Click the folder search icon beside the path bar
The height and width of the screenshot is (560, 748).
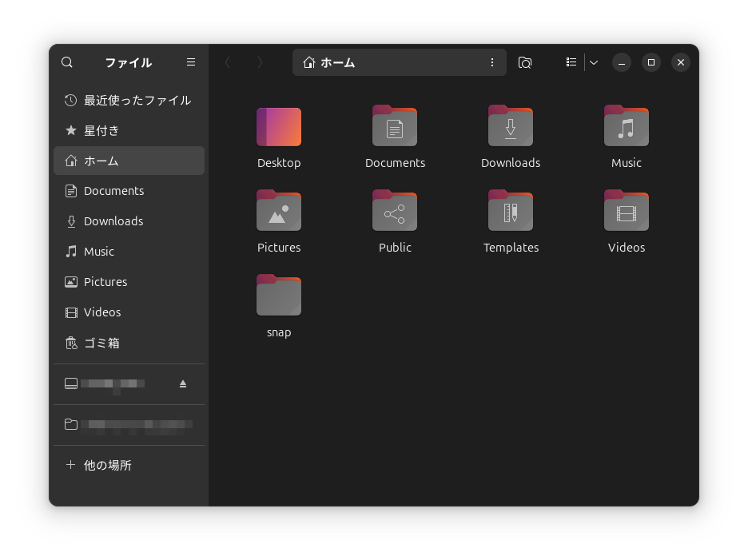coord(525,62)
